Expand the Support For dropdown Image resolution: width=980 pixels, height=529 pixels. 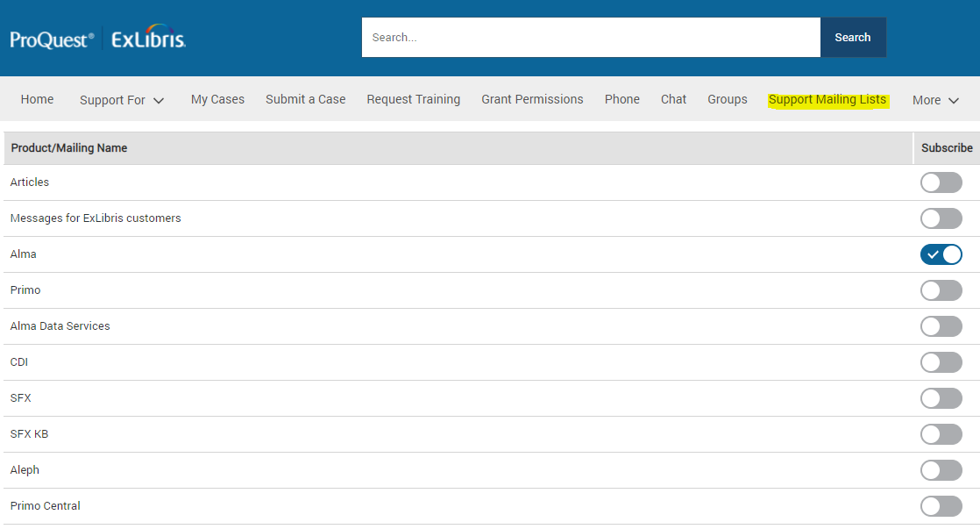click(x=122, y=100)
